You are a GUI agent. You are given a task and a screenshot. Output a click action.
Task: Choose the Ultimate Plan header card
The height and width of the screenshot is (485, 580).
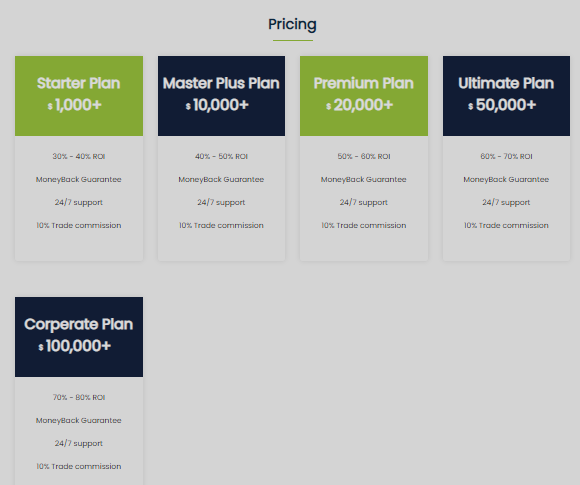click(506, 96)
